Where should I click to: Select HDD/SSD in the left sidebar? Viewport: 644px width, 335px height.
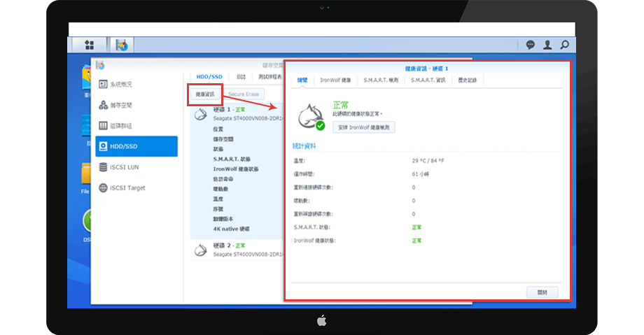(136, 146)
